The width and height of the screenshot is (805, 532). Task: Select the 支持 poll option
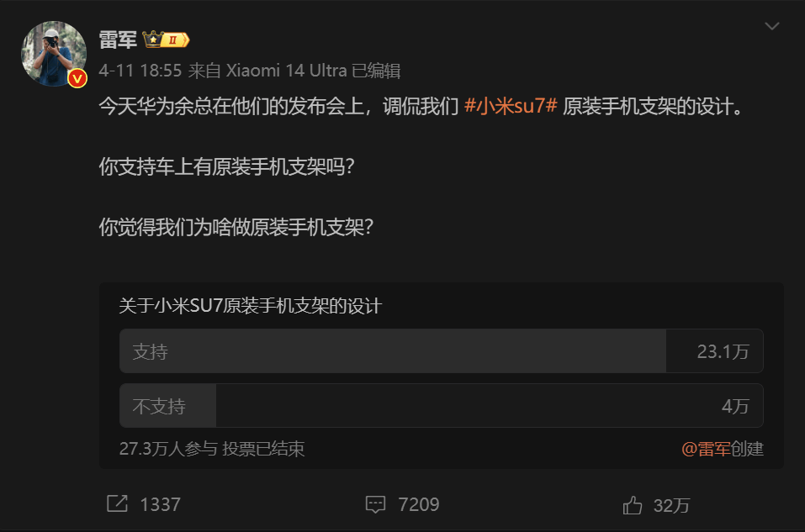(x=442, y=351)
